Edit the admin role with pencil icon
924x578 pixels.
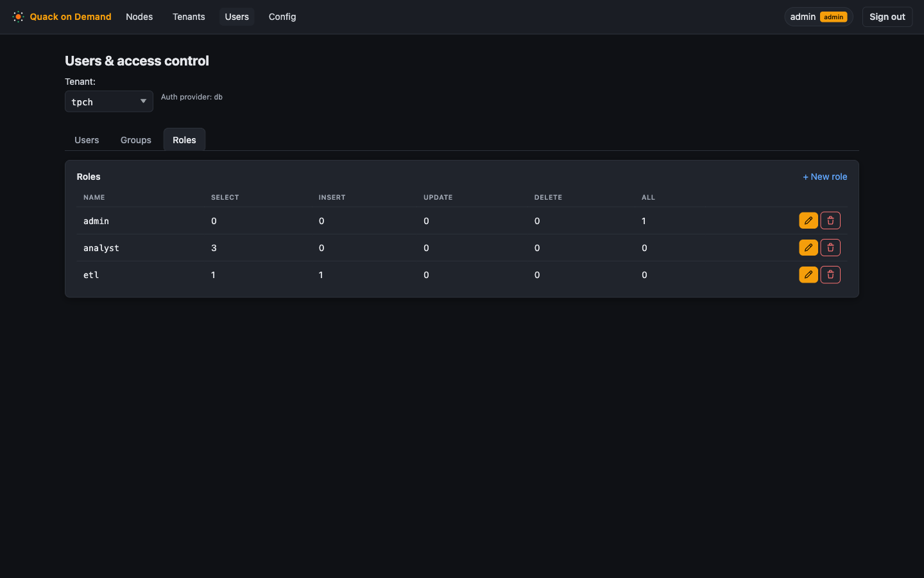click(x=809, y=220)
